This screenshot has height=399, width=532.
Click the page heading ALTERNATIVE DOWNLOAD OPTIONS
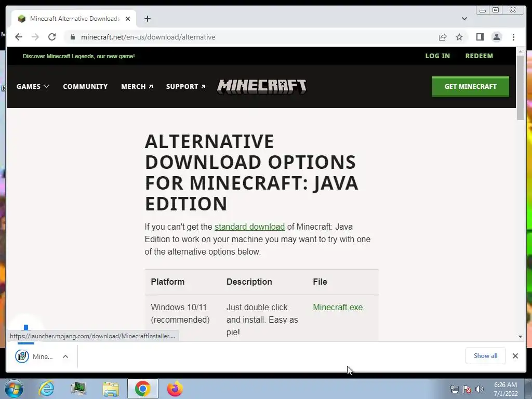251,172
